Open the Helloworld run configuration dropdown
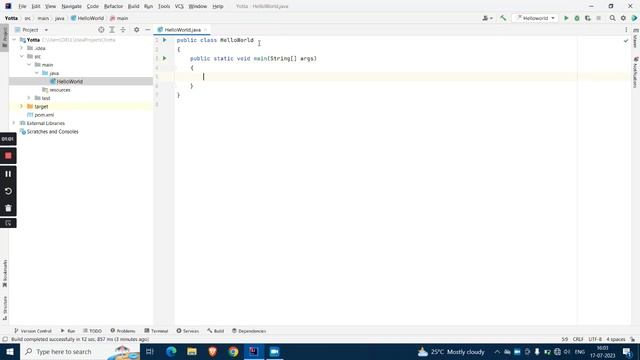This screenshot has height=360, width=640. 536,18
